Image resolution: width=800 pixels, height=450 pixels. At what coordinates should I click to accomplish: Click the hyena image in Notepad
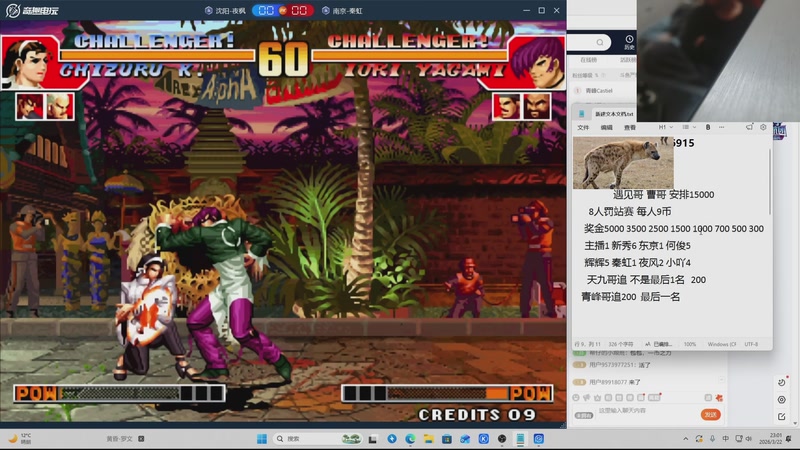623,163
